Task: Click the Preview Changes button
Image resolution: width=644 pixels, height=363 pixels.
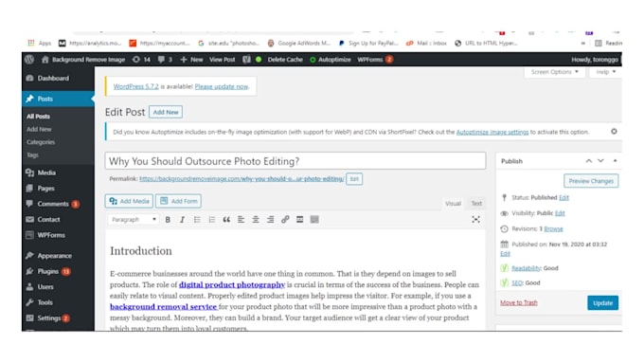Action: pos(591,181)
